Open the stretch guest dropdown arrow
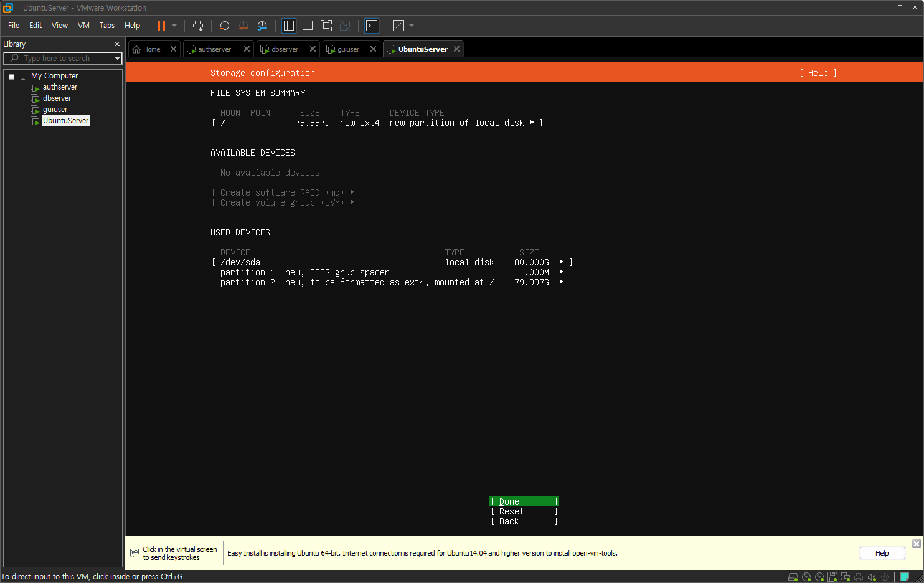This screenshot has height=583, width=924. [412, 26]
